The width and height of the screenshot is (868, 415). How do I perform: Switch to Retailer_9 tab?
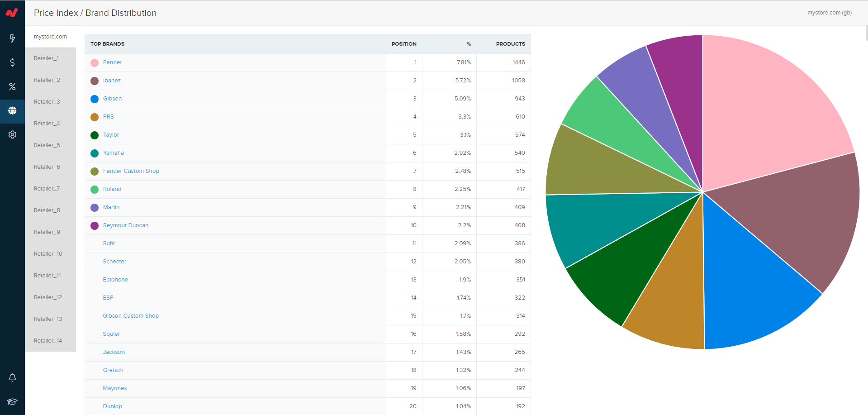click(50, 232)
